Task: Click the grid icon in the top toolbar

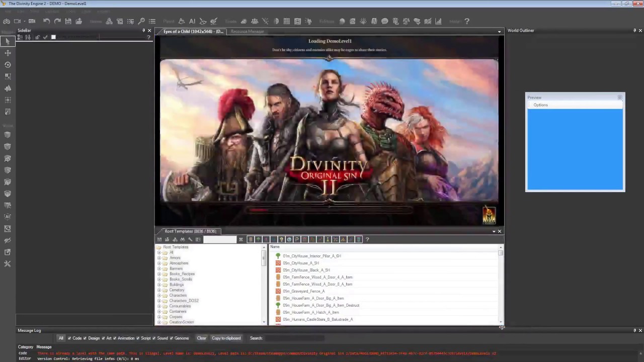Action: coord(287,21)
